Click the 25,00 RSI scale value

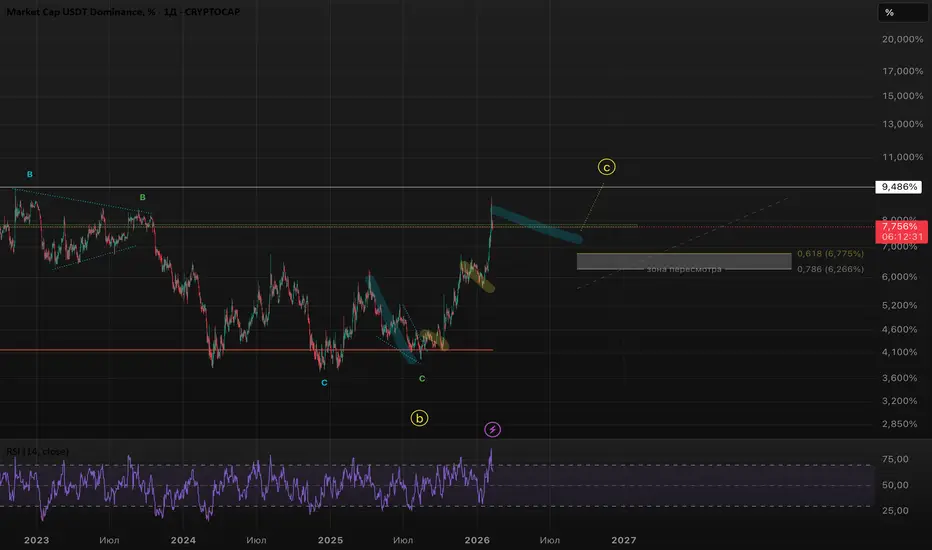coord(895,511)
